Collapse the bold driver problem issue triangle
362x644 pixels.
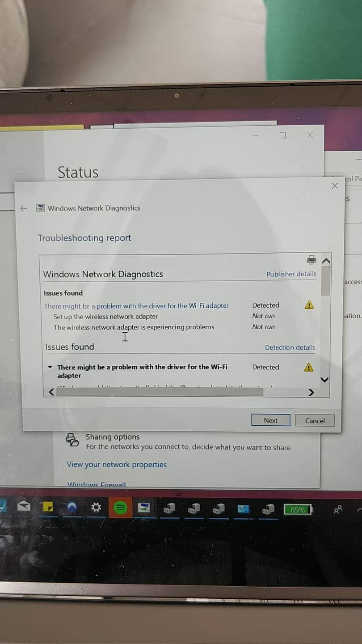pos(50,367)
